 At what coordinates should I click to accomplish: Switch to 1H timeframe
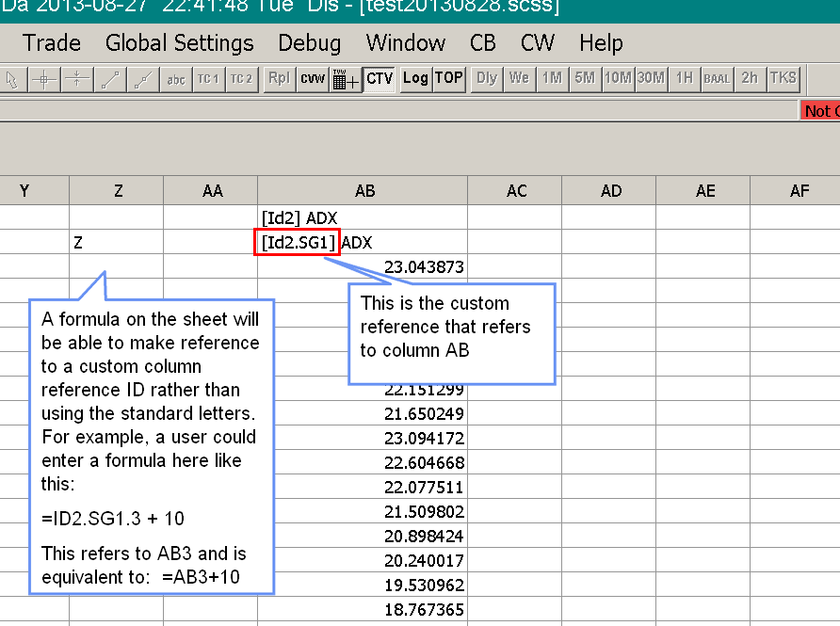pos(684,79)
